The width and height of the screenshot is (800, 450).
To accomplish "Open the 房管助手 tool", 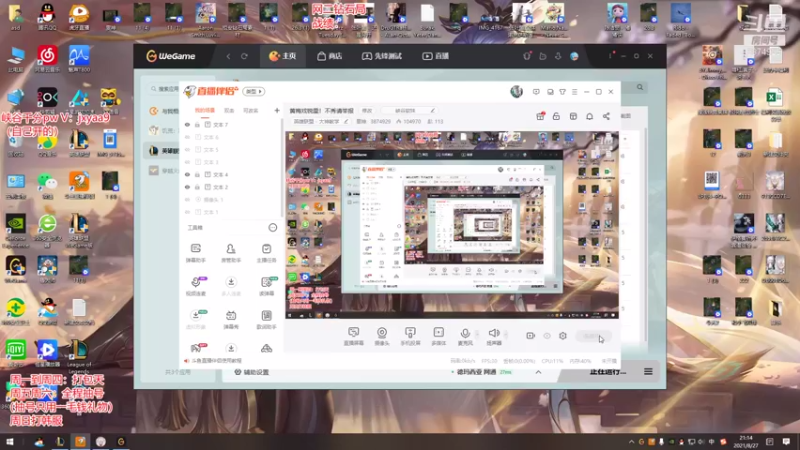I will click(x=231, y=253).
